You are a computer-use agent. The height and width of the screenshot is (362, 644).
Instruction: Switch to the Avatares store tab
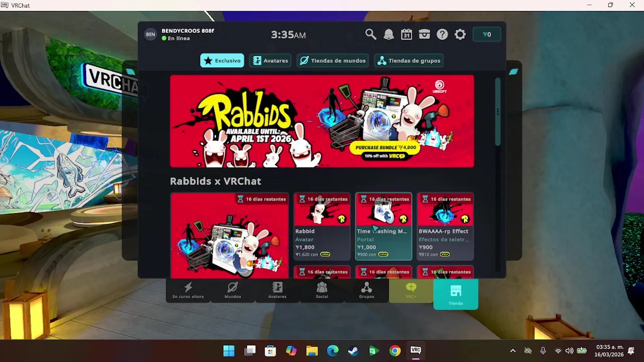tap(271, 60)
